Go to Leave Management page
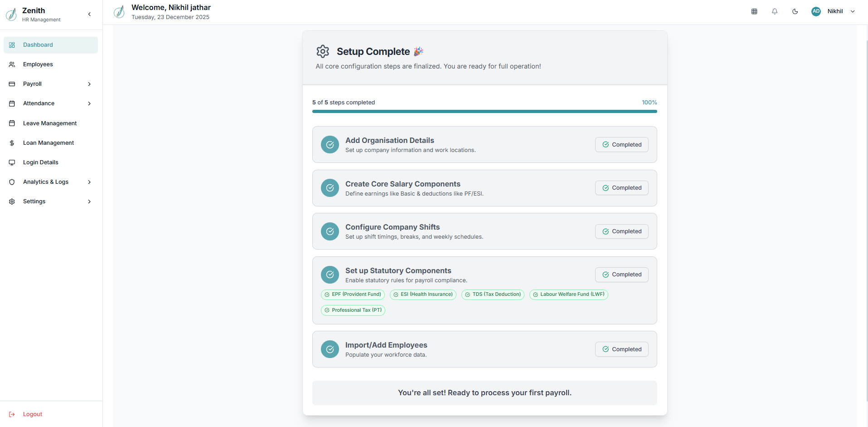This screenshot has width=868, height=427. click(x=50, y=123)
